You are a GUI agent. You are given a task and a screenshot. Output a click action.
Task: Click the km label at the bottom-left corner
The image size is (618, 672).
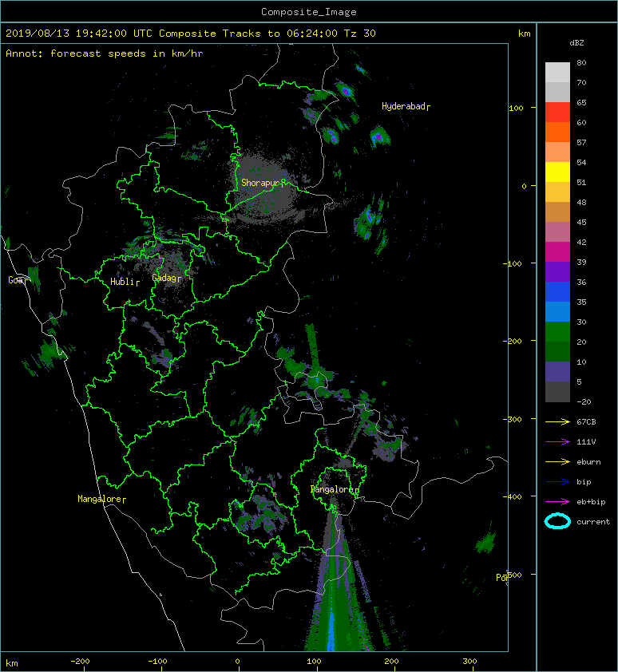pos(12,663)
